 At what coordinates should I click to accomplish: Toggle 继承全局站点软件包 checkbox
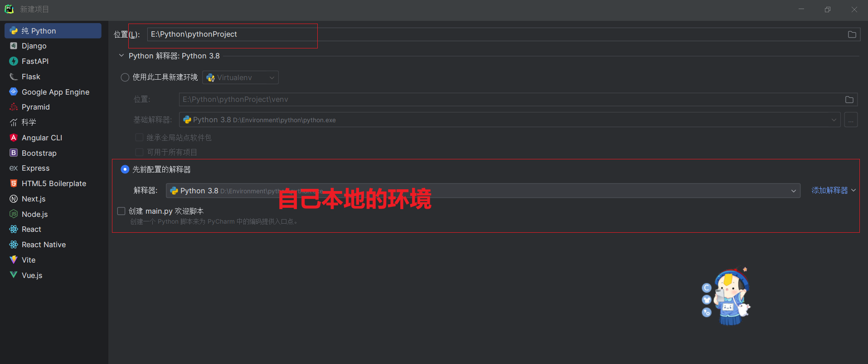(x=140, y=137)
